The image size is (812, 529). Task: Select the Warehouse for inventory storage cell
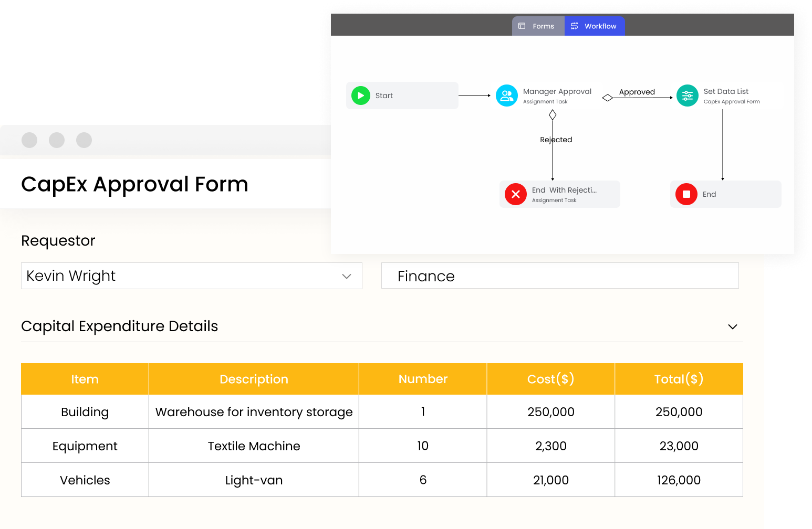click(x=254, y=412)
